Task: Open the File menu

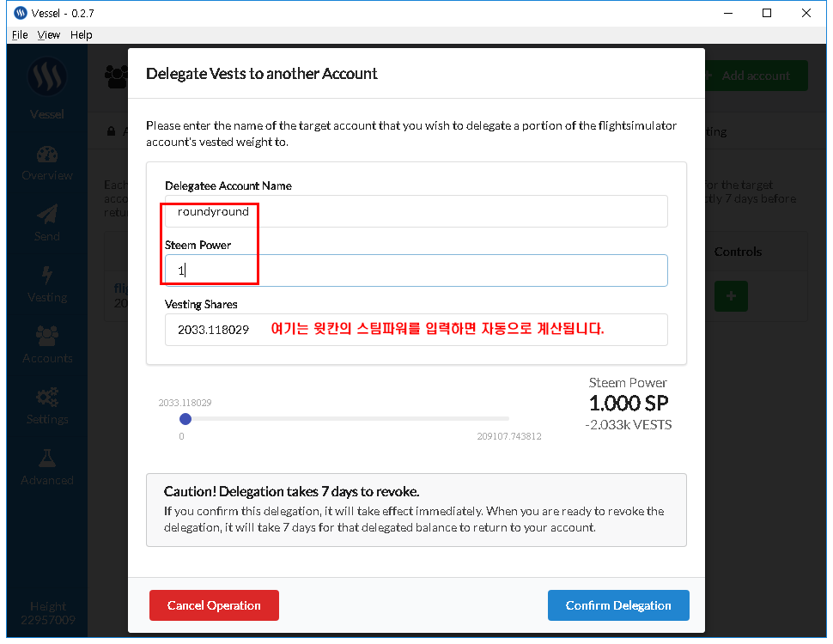Action: [x=20, y=35]
